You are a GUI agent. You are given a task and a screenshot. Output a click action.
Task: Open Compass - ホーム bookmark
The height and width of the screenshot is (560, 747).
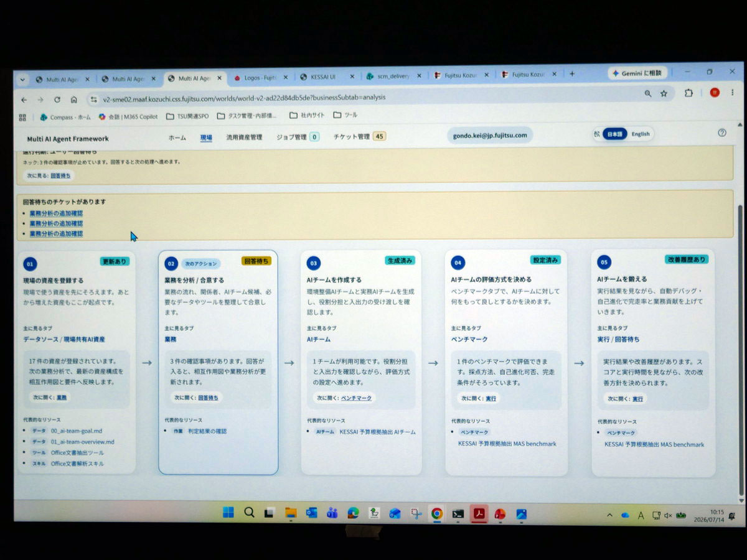65,117
